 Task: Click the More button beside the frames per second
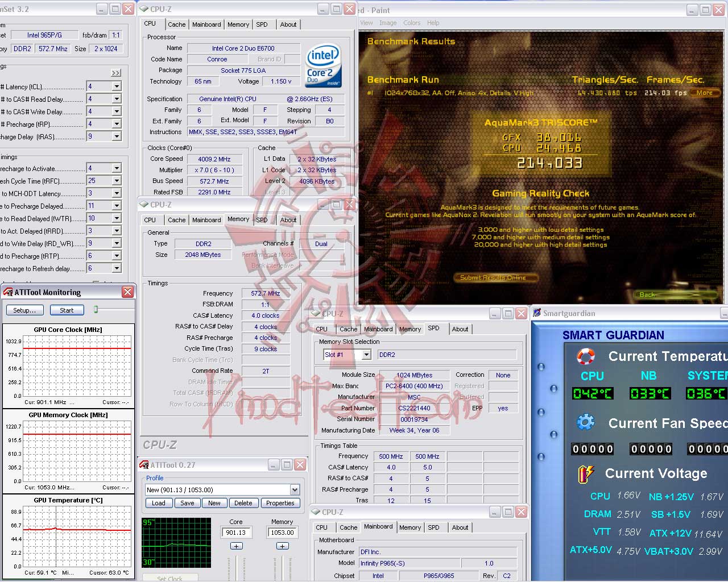(x=705, y=93)
